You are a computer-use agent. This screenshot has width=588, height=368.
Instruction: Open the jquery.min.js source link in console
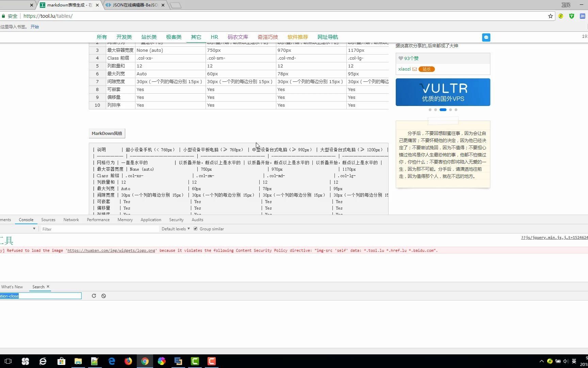(554, 237)
